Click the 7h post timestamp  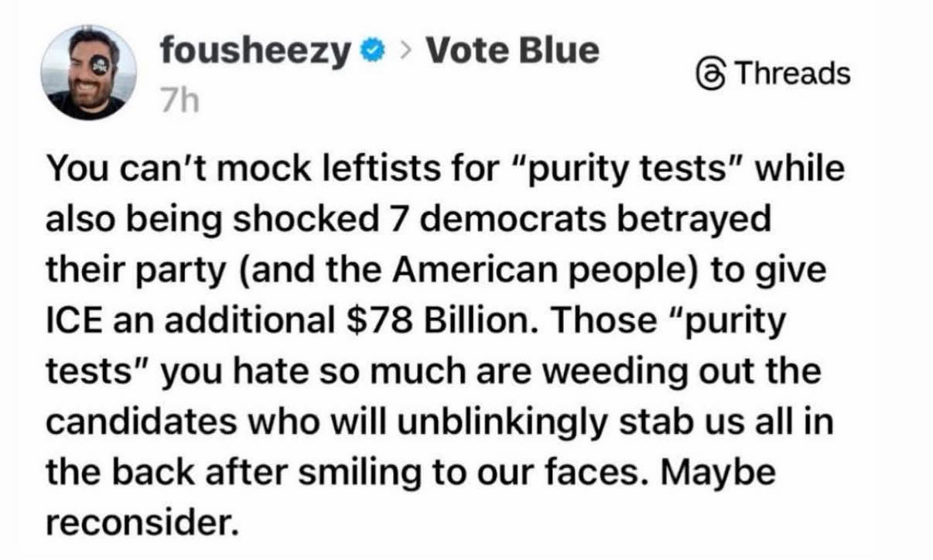pos(179,100)
